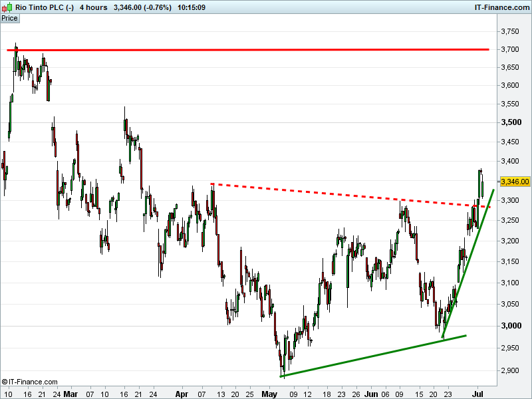The height and width of the screenshot is (399, 532).
Task: Click the yellow 3,346.00 current price tag
Action: (x=515, y=182)
